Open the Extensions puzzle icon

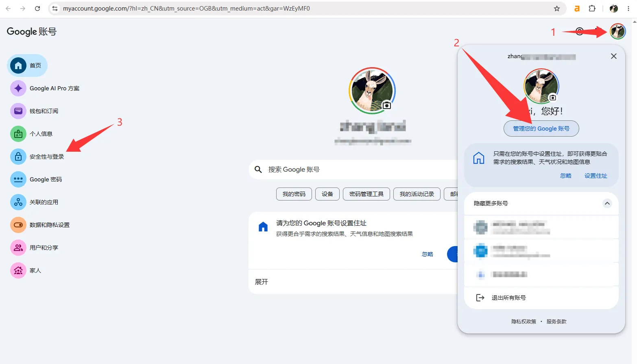coord(592,9)
